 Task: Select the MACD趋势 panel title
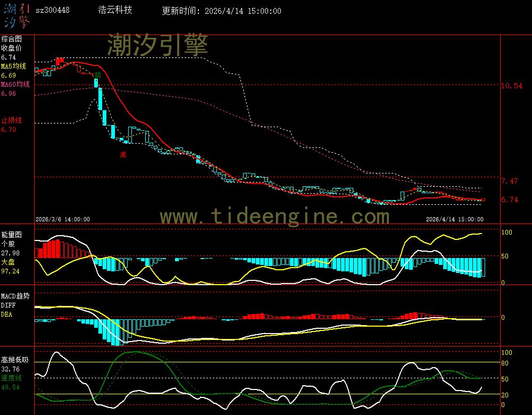point(15,296)
